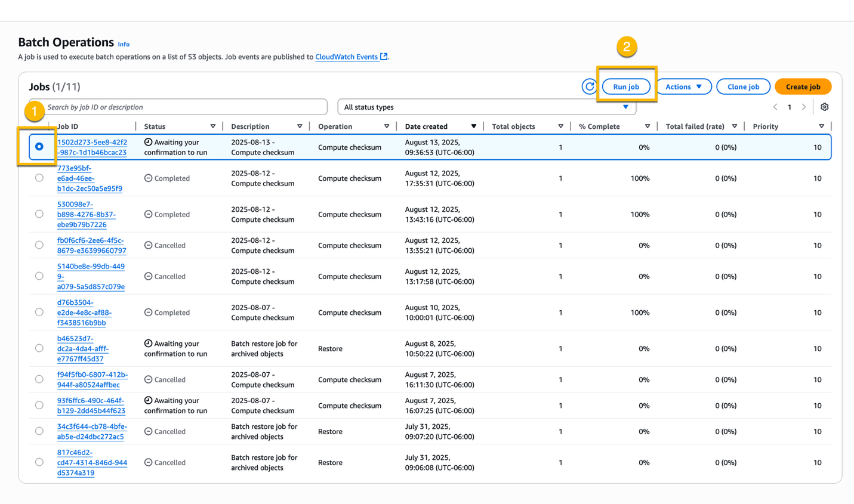This screenshot has width=854, height=504.
Task: Open the Date created sort control
Action: tap(474, 126)
